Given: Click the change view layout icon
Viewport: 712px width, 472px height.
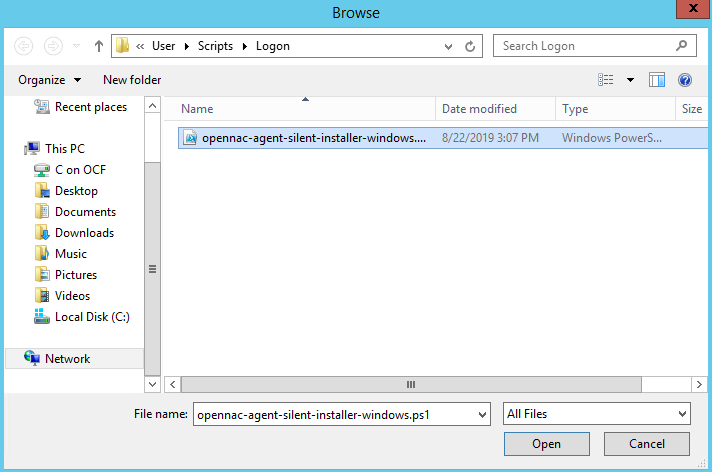Looking at the screenshot, I should click(606, 80).
